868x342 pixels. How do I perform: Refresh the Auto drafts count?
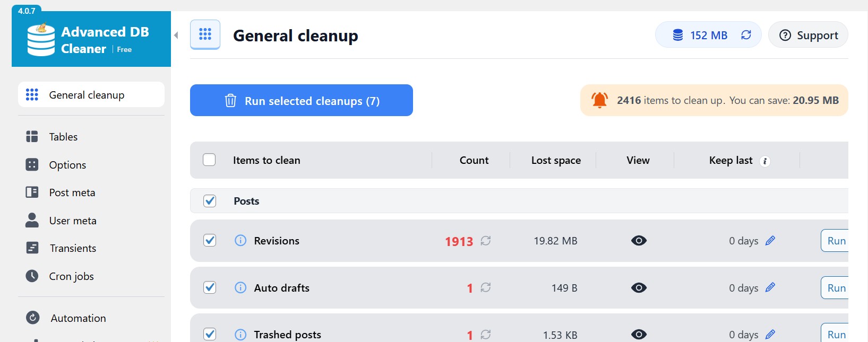point(485,288)
